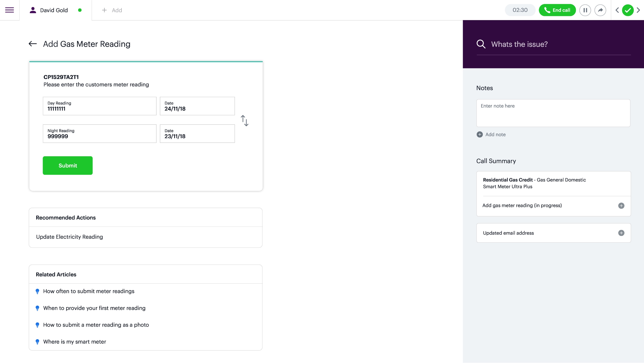Click lightbulb beside When to provide first reading
Screen dimensions: 644x363
pos(37,308)
